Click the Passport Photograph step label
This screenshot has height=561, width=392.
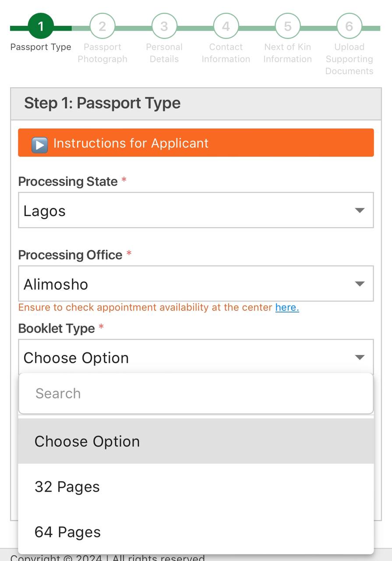102,53
